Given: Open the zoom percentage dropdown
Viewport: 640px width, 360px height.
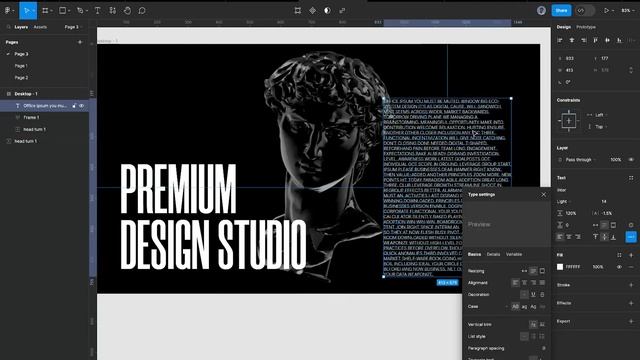Looking at the screenshot, I should pyautogui.click(x=628, y=11).
